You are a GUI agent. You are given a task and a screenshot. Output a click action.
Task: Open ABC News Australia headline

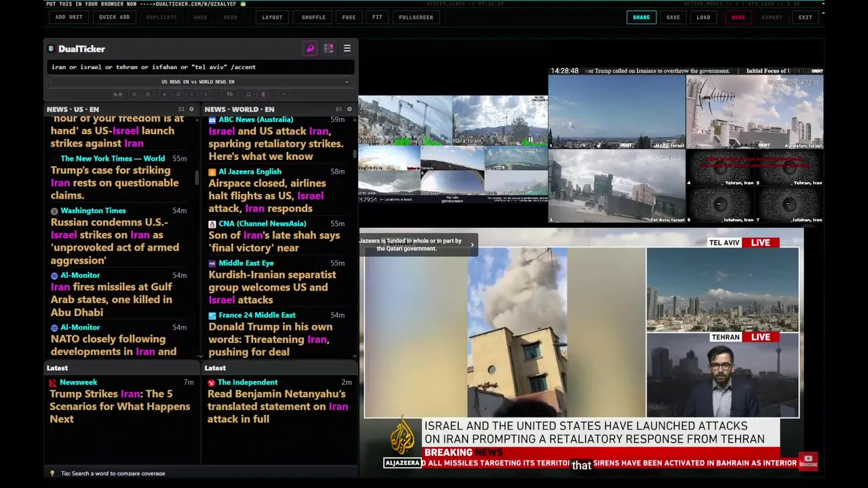coord(275,144)
